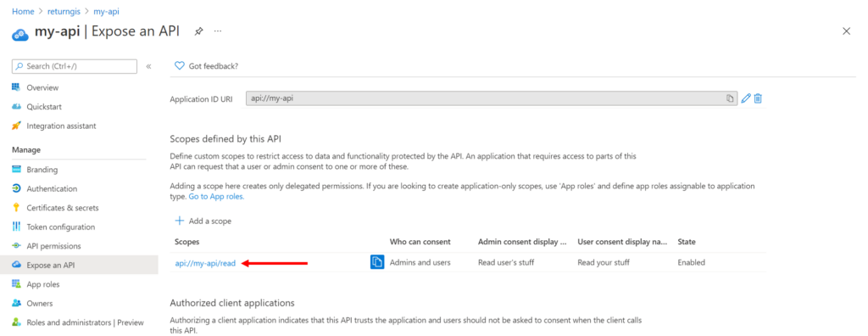This screenshot has width=868, height=336.
Task: Open the api://my-api/read scope link
Action: coord(205,263)
